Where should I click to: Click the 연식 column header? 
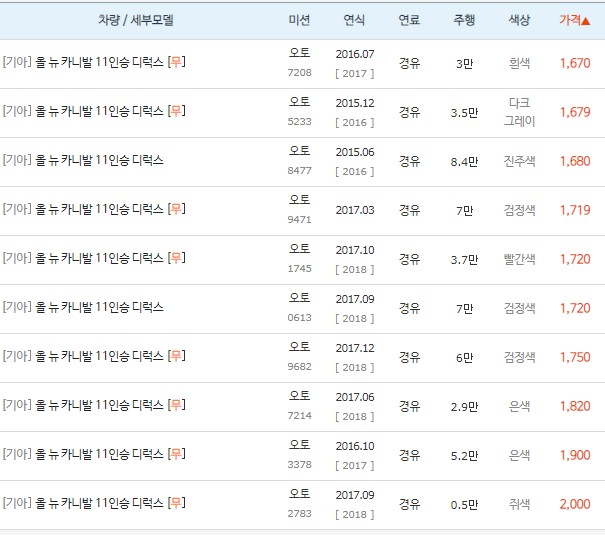354,20
